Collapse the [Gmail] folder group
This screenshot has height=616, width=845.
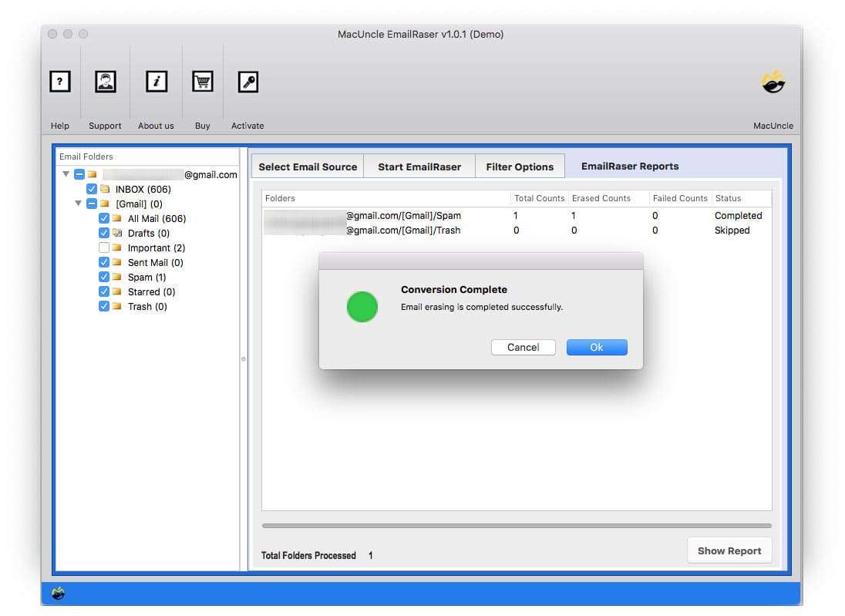click(x=78, y=204)
